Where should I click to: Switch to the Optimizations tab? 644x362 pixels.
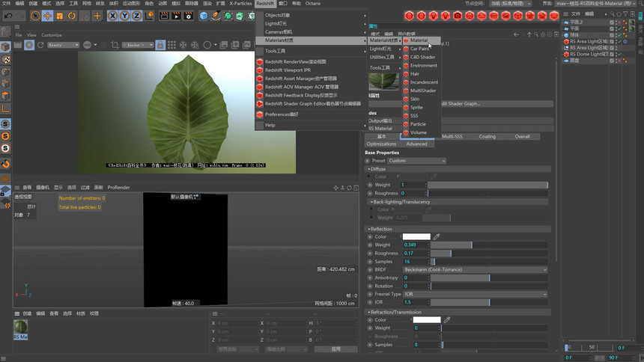(x=382, y=144)
